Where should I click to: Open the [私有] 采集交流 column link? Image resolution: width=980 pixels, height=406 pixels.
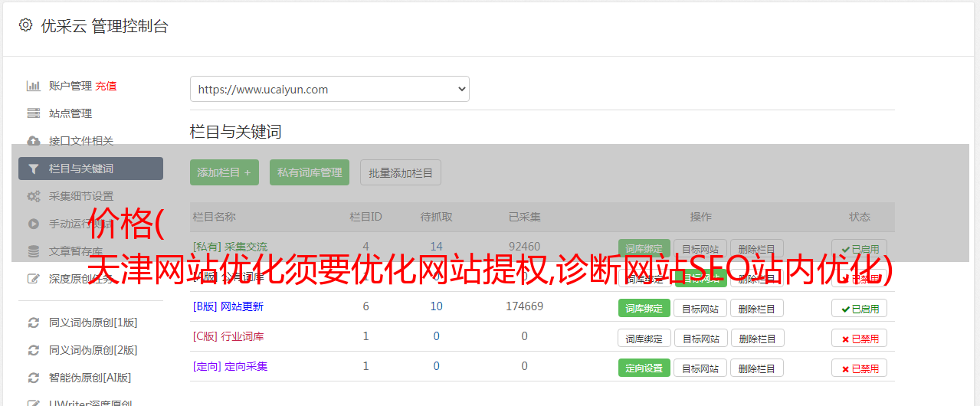pyautogui.click(x=231, y=247)
